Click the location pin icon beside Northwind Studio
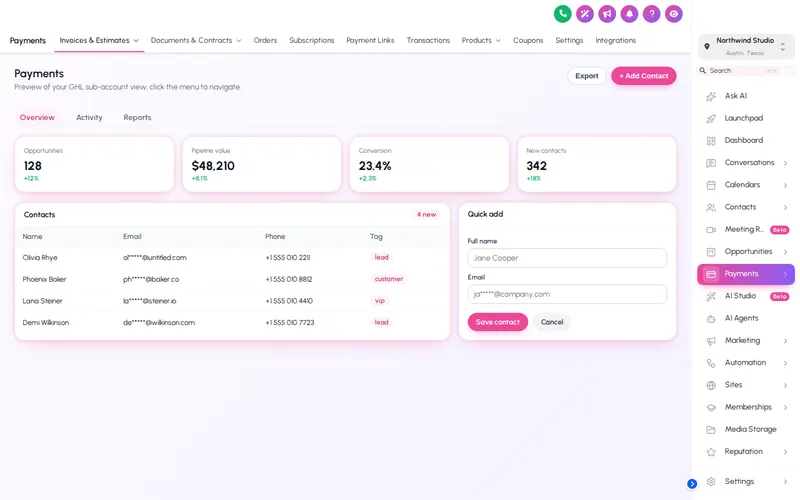 tap(707, 46)
